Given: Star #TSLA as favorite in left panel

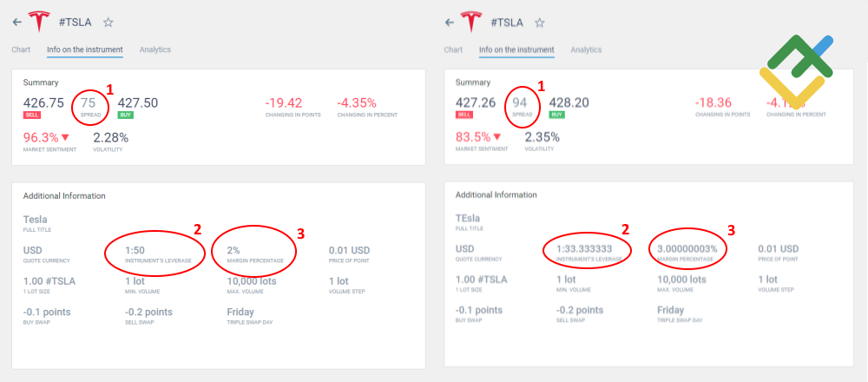Looking at the screenshot, I should (108, 23).
